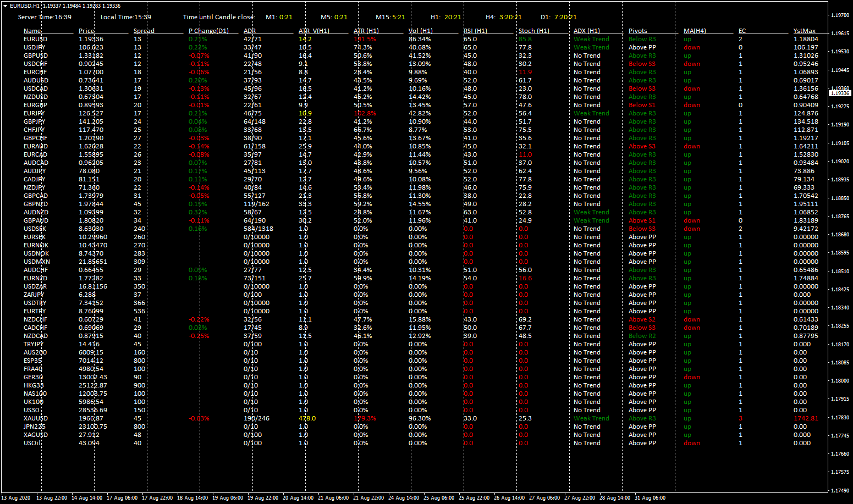Select the NAS100 symbol row name

35,394
